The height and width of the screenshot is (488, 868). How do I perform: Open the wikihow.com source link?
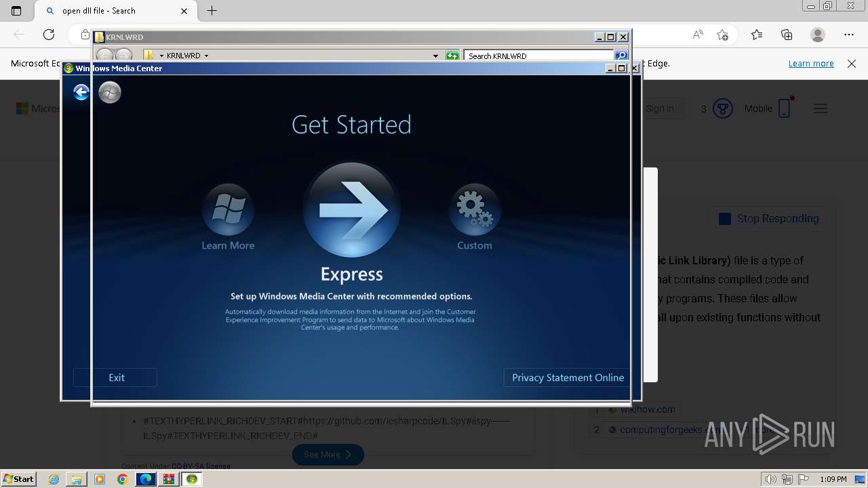[647, 409]
